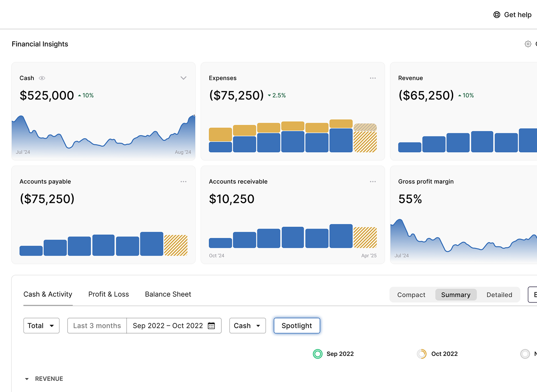The height and width of the screenshot is (392, 537).
Task: Select the Oct 2022 partial progress circle
Action: [x=421, y=354]
